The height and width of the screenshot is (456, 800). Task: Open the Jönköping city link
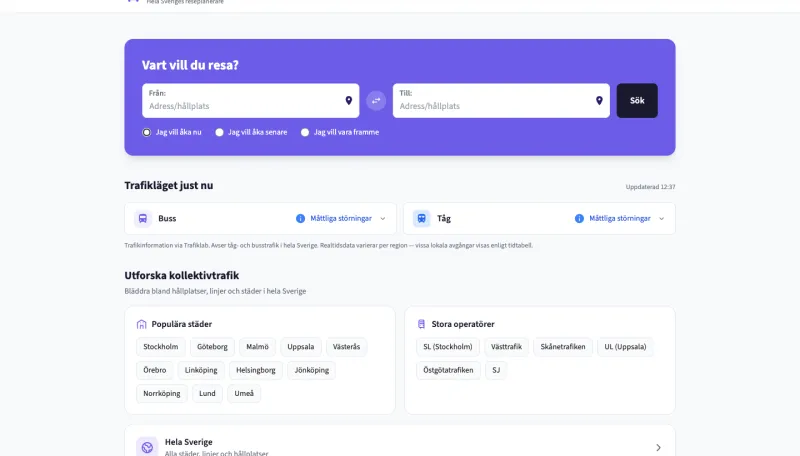point(312,370)
